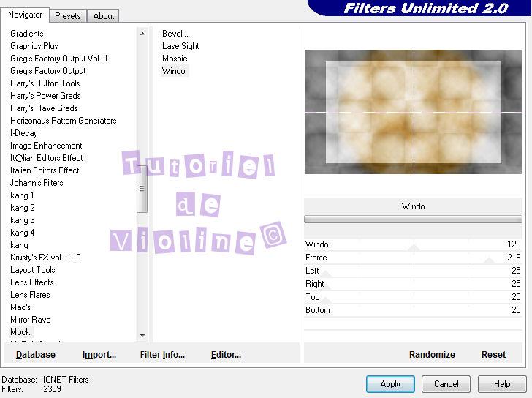Screen dimensions: 532x398
Task: Show Filter Info...
Action: pyautogui.click(x=162, y=355)
